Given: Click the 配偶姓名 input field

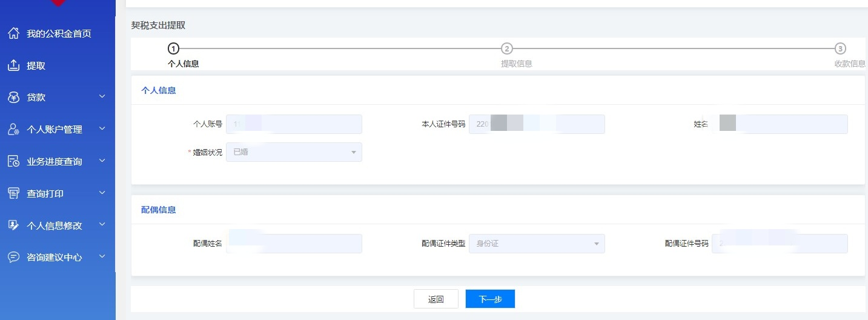Looking at the screenshot, I should (294, 244).
